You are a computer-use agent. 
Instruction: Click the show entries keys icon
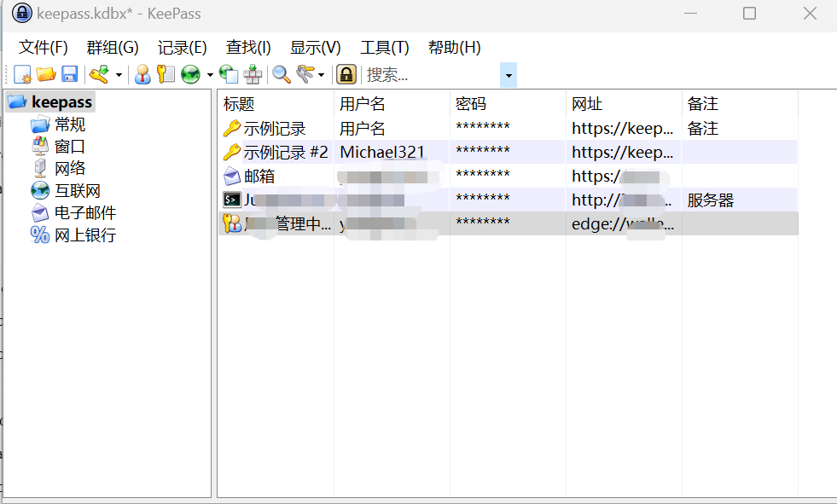point(305,75)
